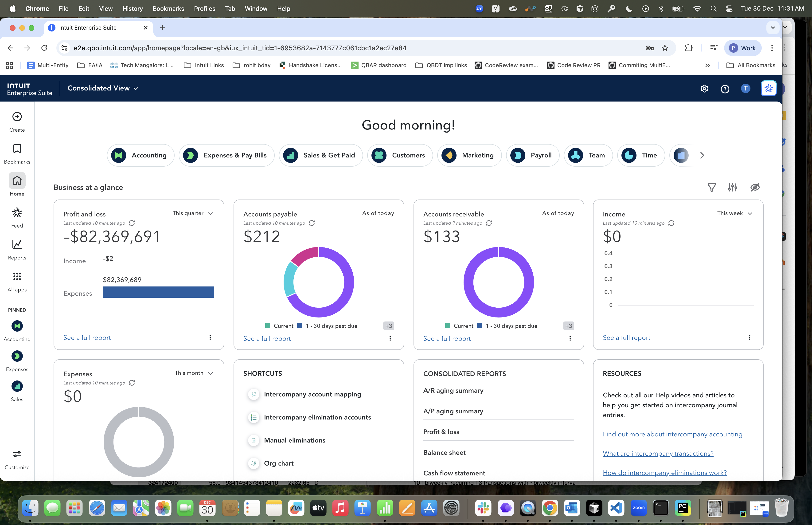Viewport: 812px width, 525px height.
Task: Open the Bookmarks sidebar icon
Action: coord(17,149)
